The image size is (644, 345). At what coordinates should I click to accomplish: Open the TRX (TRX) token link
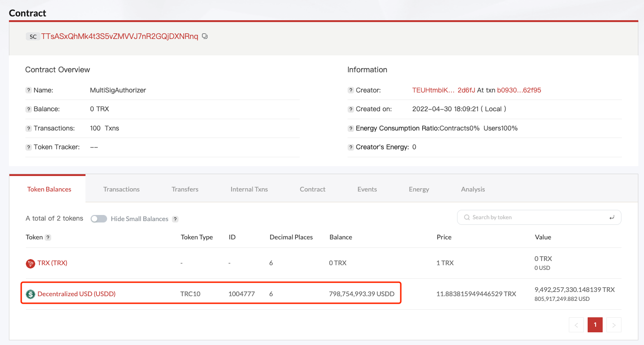coord(53,263)
